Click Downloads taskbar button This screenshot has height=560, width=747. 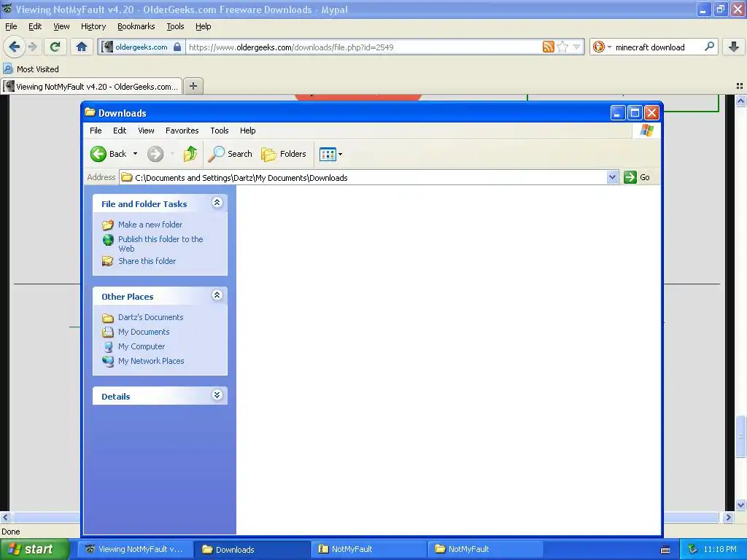[x=252, y=549]
